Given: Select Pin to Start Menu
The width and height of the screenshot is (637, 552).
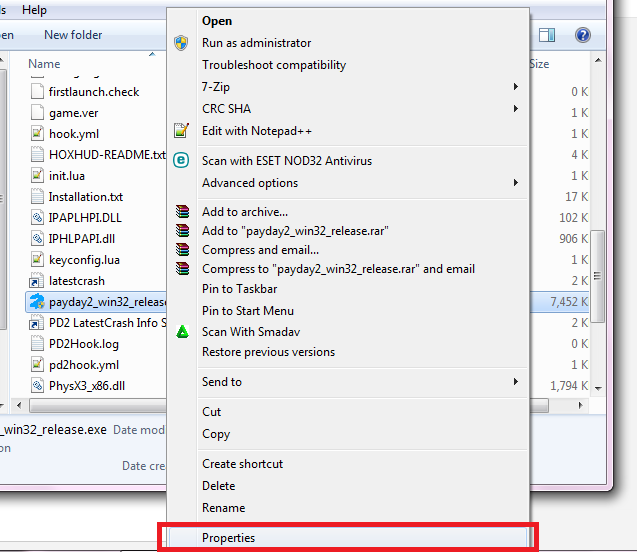Looking at the screenshot, I should 248,311.
